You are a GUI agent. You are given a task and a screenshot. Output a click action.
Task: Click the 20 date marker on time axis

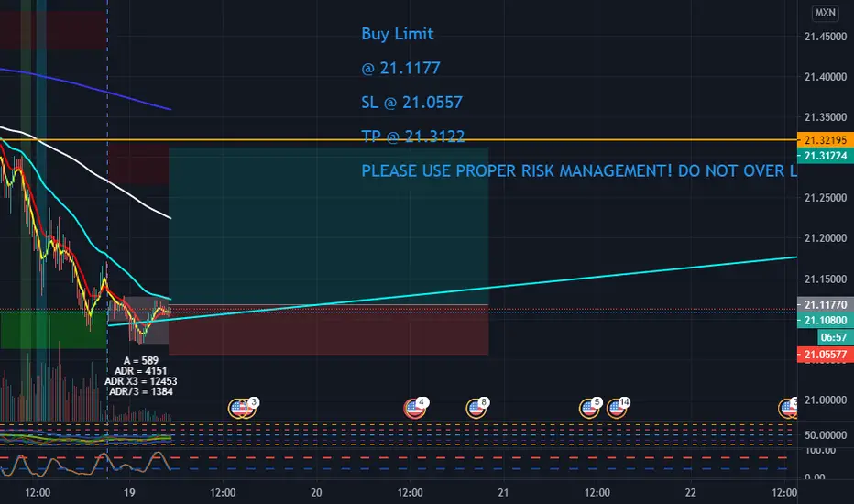(316, 493)
